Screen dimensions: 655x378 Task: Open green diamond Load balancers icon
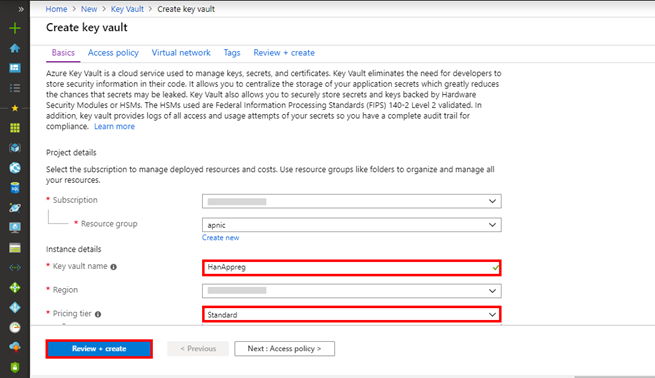click(15, 287)
